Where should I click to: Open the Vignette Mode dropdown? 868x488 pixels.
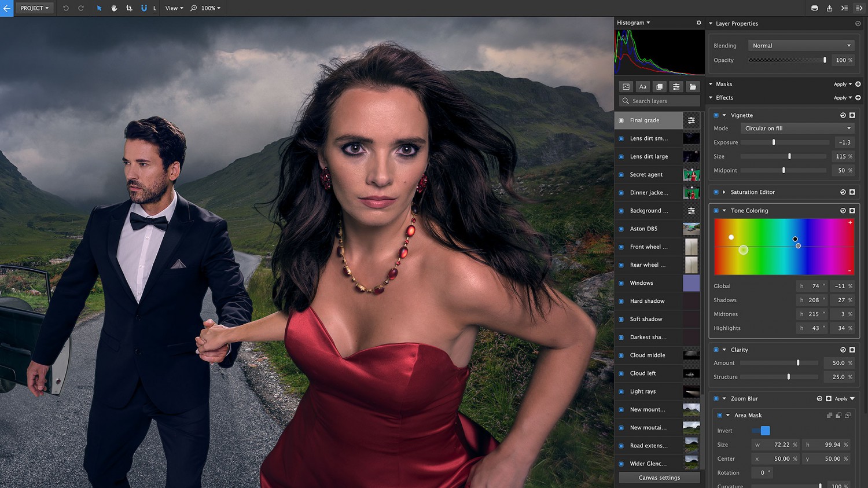(797, 129)
